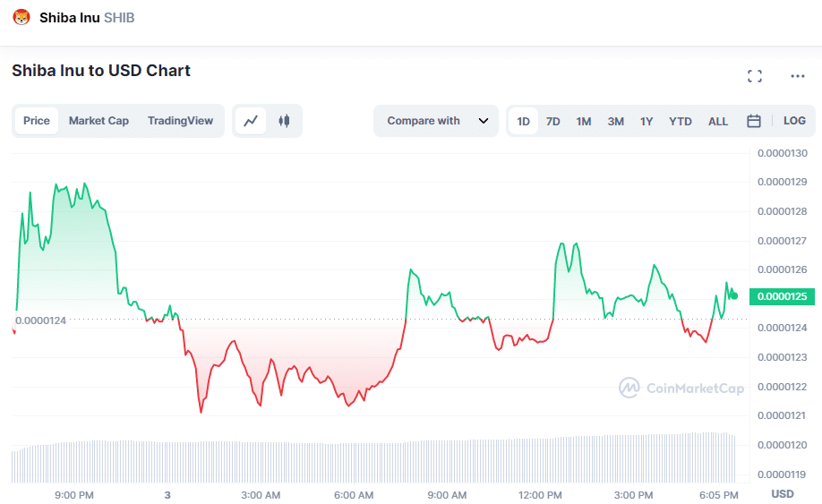
Task: Select the Price tab
Action: [x=37, y=121]
